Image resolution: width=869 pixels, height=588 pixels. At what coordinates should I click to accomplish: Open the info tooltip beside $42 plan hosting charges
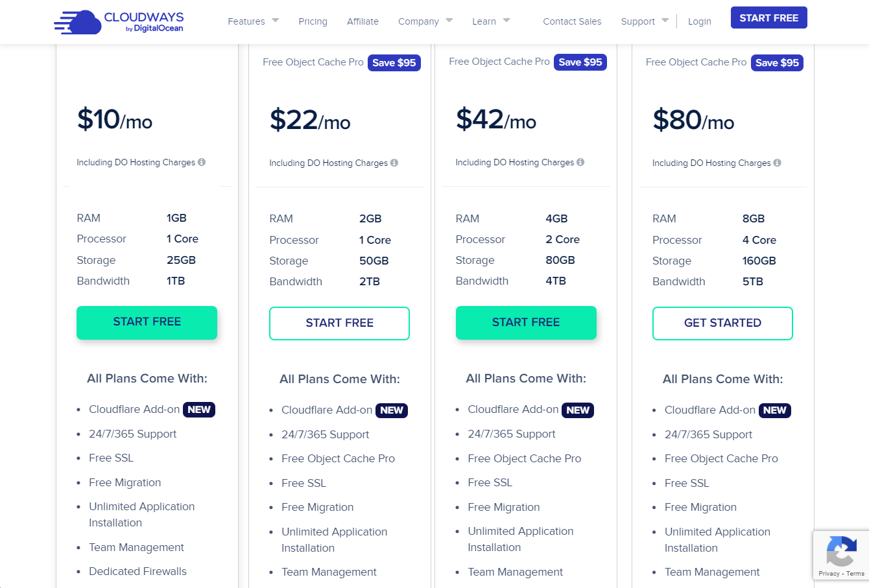[581, 162]
